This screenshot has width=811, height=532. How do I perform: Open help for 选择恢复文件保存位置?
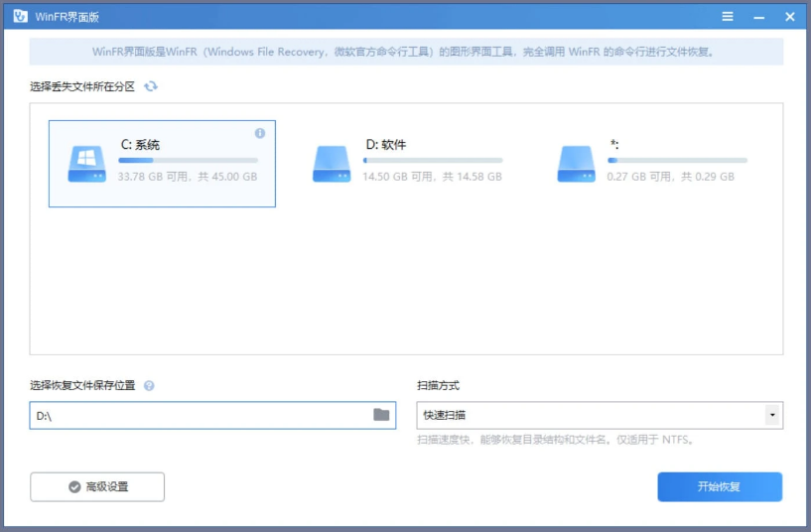(x=149, y=386)
